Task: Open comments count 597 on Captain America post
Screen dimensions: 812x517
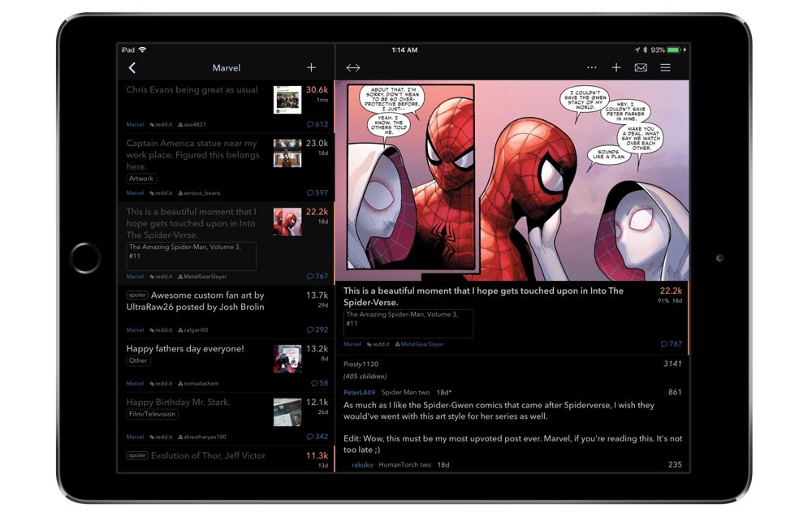Action: pos(317,192)
